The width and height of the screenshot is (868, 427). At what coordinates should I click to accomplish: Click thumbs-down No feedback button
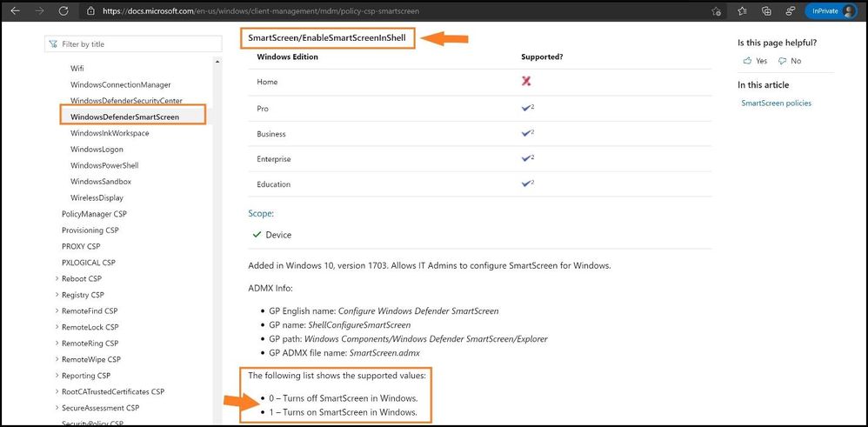[x=790, y=61]
